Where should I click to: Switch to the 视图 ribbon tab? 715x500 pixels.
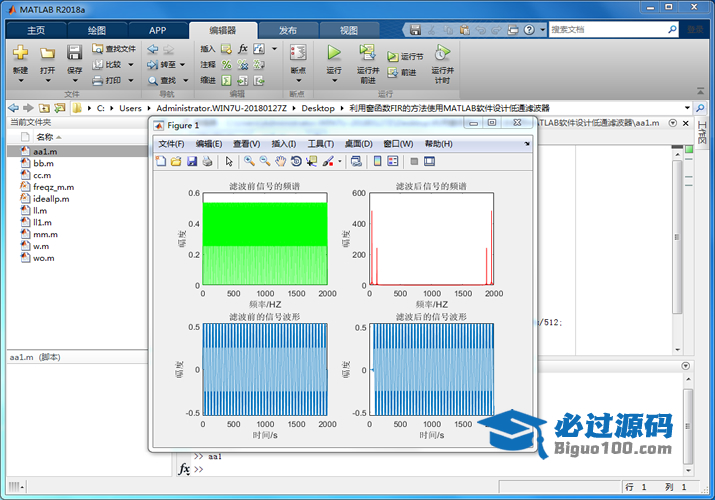(x=349, y=31)
